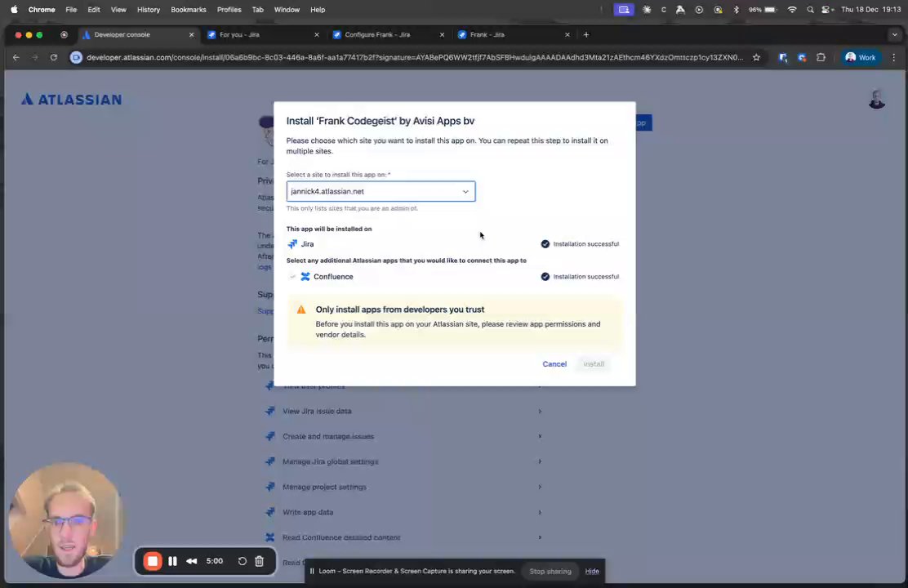
Task: Click Cancel in the install dialog
Action: (554, 363)
